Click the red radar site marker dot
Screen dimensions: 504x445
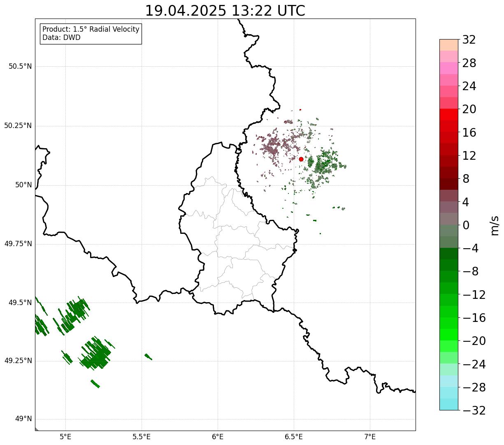(301, 159)
